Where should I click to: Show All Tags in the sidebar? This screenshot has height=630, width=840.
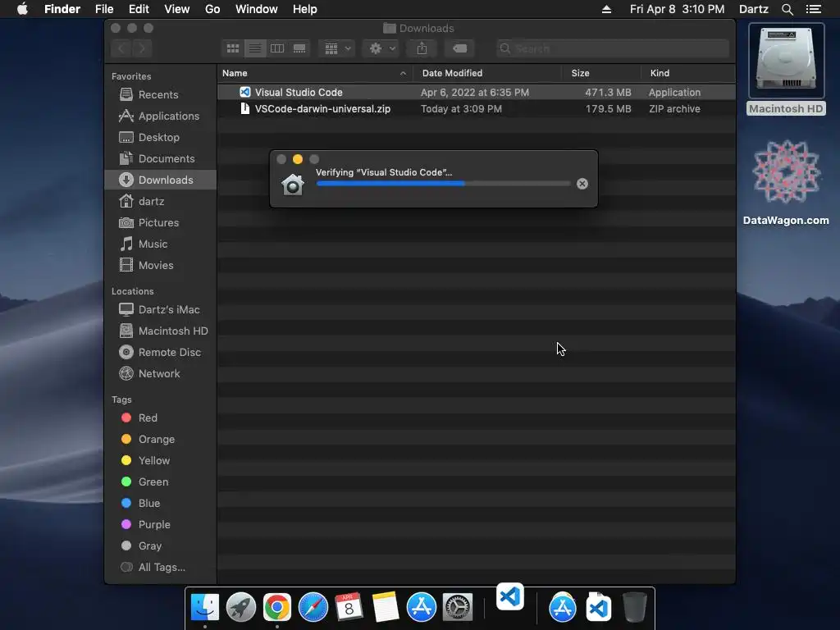pos(160,568)
